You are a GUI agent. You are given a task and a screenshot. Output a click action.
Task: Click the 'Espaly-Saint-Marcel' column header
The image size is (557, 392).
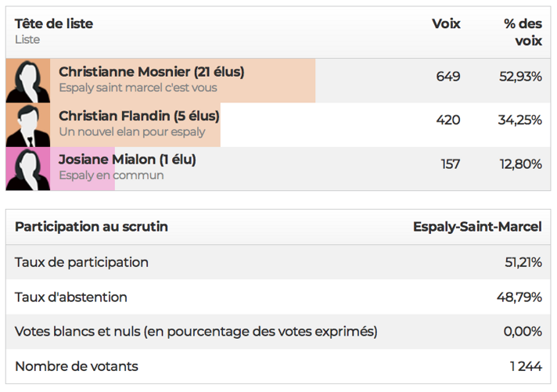[477, 227]
